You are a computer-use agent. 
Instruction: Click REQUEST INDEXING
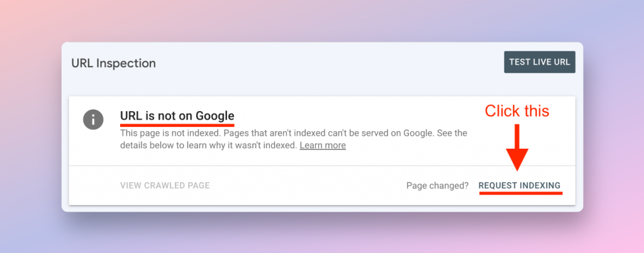(x=519, y=185)
